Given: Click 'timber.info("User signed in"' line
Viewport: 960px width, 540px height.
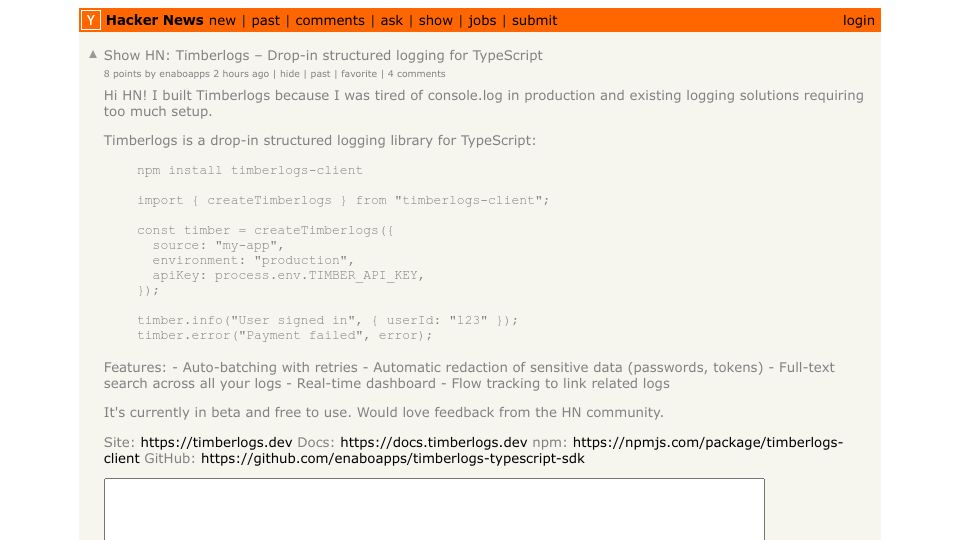Looking at the screenshot, I should [328, 320].
